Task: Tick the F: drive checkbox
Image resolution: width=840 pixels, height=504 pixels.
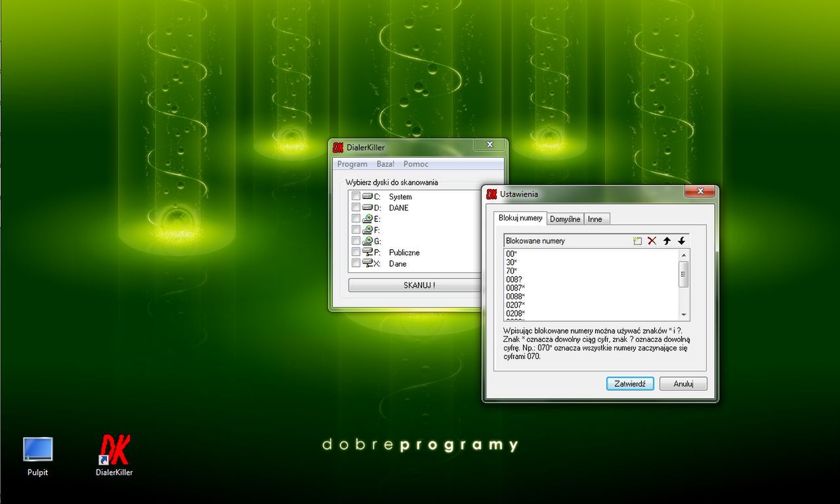Action: click(x=356, y=230)
